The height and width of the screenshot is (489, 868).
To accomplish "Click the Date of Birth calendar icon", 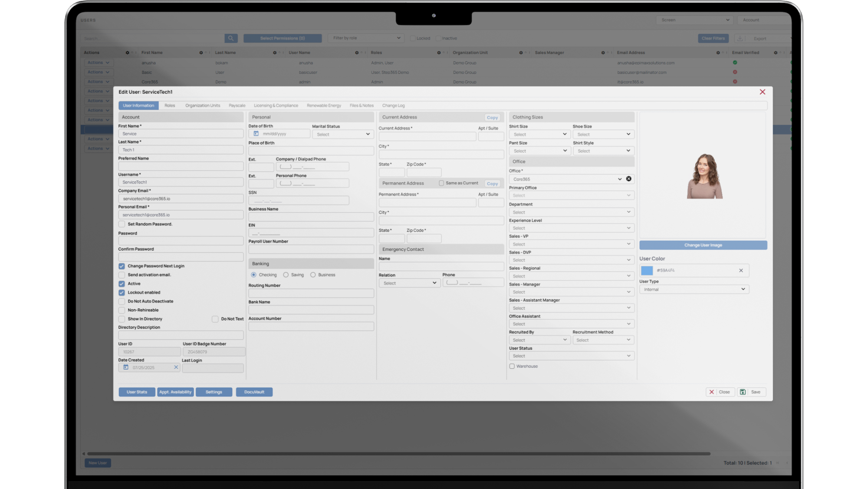I will [x=256, y=134].
